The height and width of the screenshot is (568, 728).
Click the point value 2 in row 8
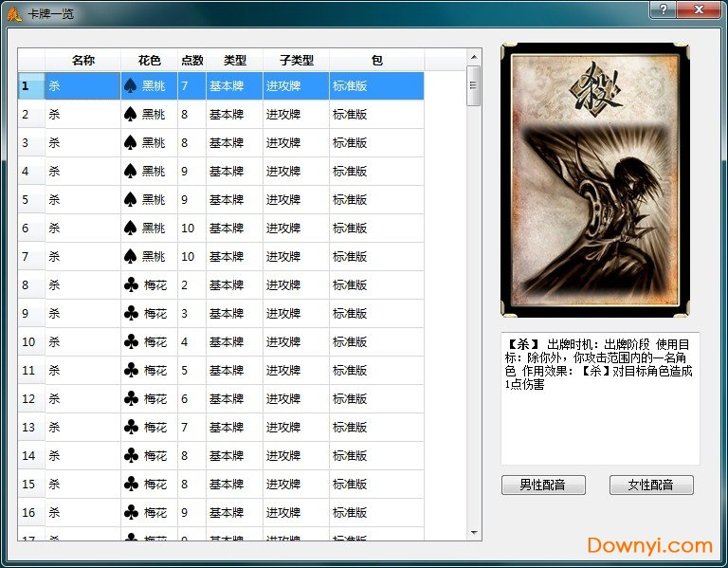click(184, 285)
